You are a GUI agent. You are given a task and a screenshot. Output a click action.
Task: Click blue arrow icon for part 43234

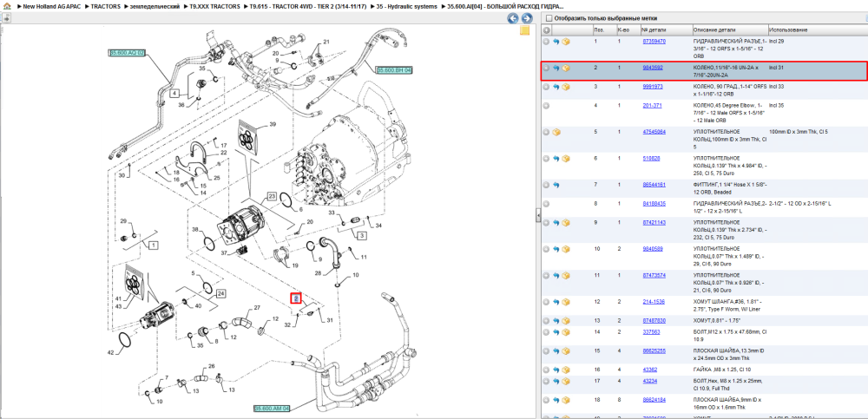pyautogui.click(x=556, y=381)
